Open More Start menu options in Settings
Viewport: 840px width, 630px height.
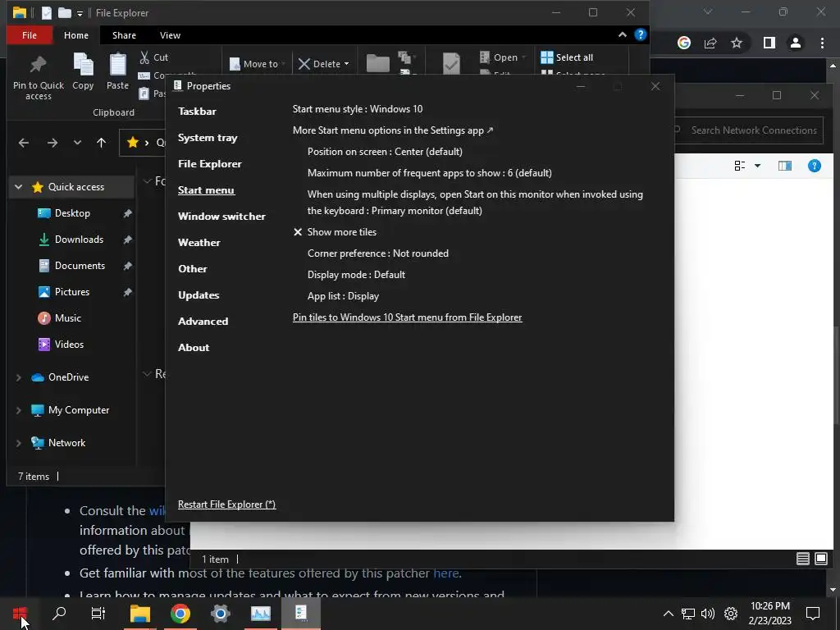(393, 130)
